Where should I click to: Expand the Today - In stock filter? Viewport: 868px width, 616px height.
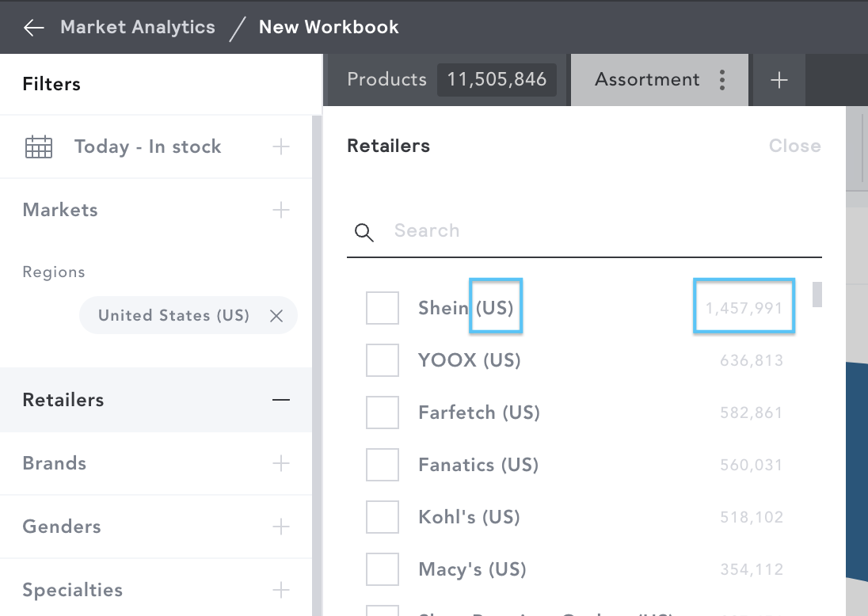click(x=281, y=146)
